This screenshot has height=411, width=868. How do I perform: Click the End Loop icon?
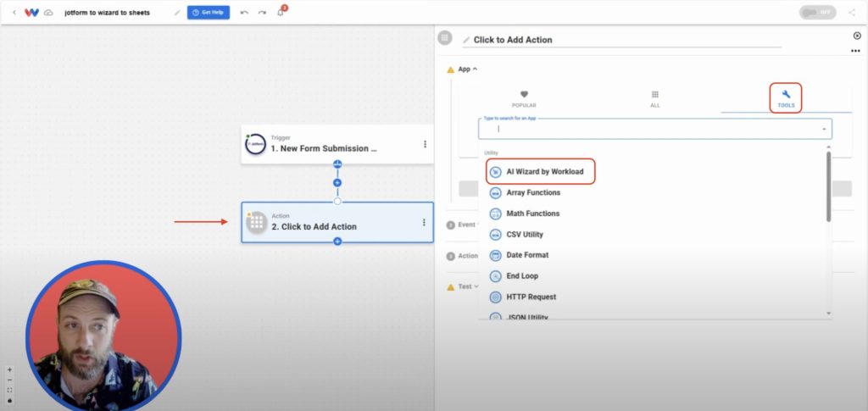[x=495, y=276]
